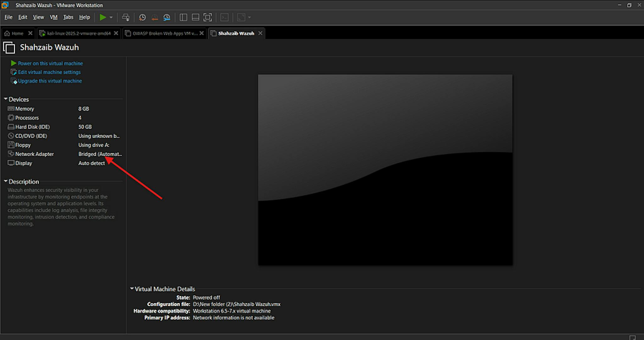This screenshot has width=644, height=340.
Task: Select the Floppy device label
Action: [23, 145]
